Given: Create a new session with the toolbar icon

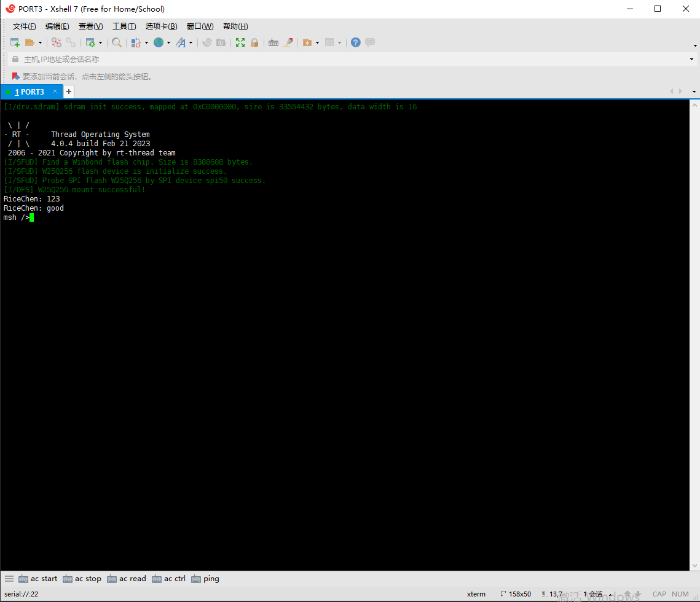Looking at the screenshot, I should point(15,42).
